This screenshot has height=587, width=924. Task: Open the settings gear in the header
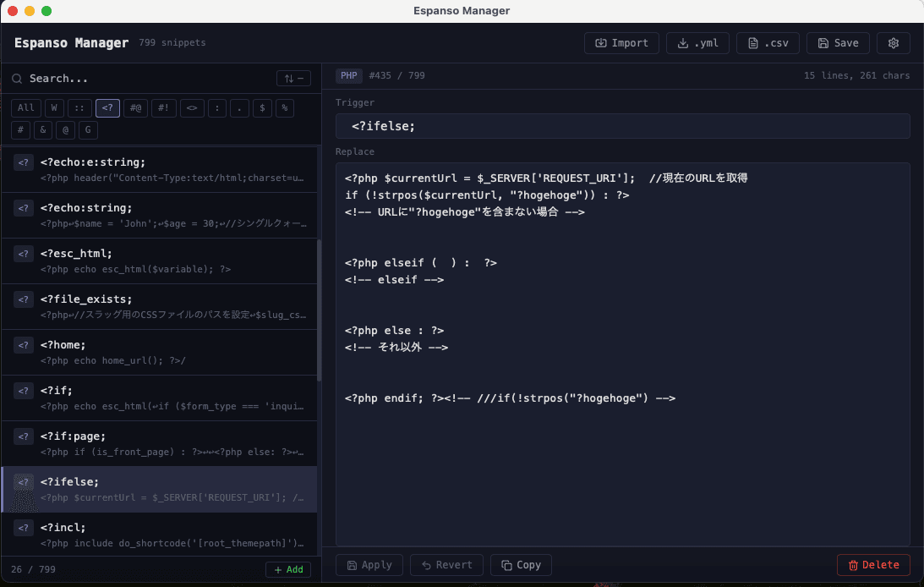point(894,43)
